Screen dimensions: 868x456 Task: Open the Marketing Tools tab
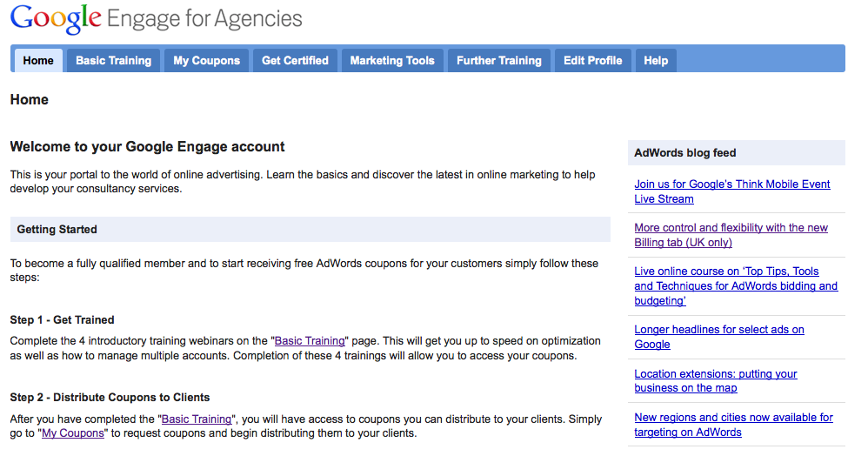point(392,61)
